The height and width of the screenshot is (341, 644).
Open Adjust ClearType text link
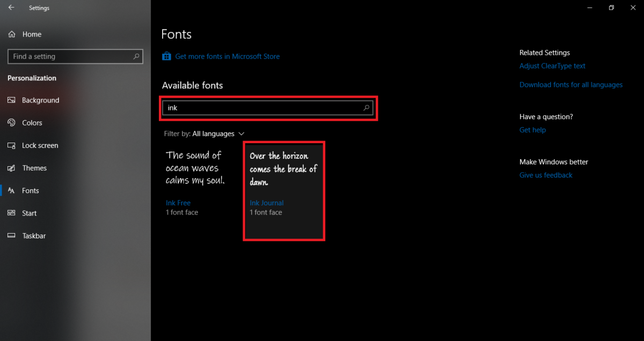click(552, 66)
